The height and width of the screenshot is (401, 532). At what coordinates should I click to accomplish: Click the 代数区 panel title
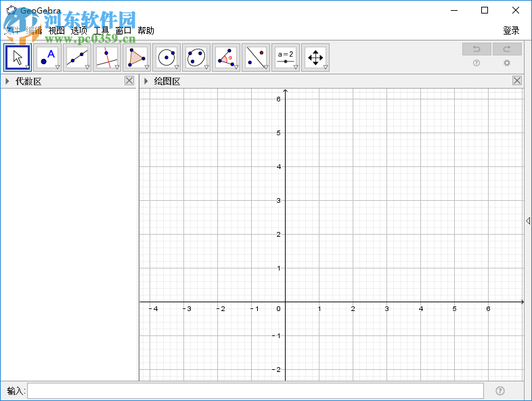point(28,81)
